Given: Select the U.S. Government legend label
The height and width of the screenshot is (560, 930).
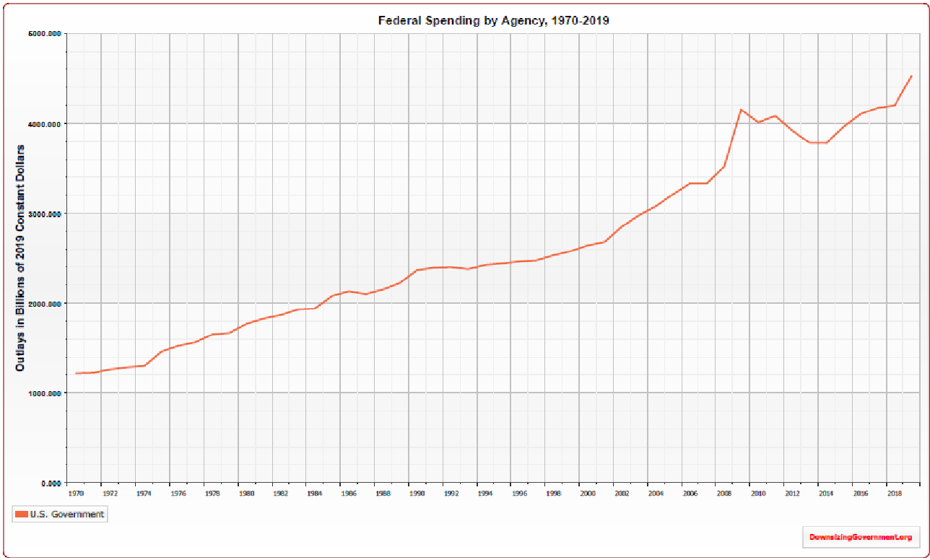Looking at the screenshot, I should [66, 515].
